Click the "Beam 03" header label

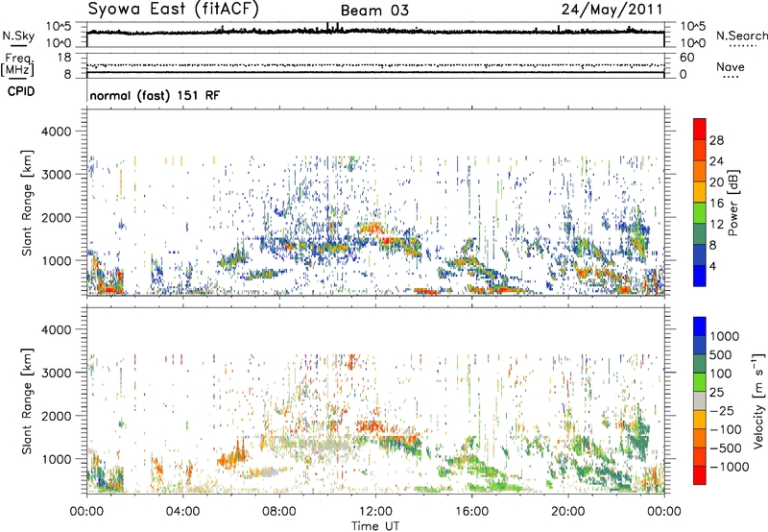[374, 11]
